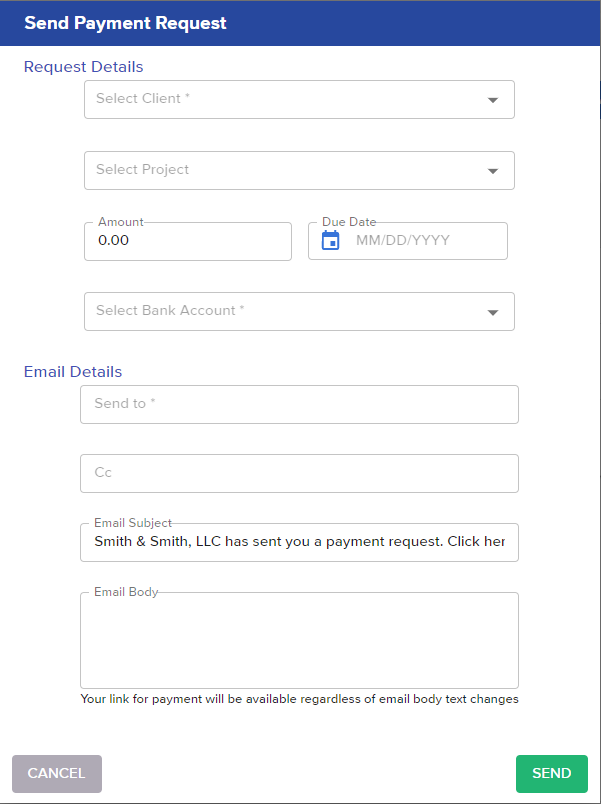Open the Due Date calendar picker icon
Screen dimensions: 601x804
330,240
